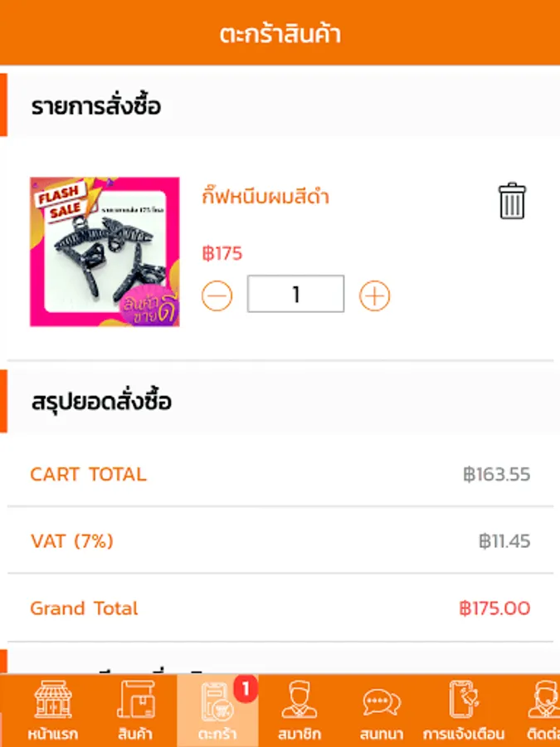Click the red cart badge showing 1
Image resolution: width=560 pixels, height=747 pixels.
click(246, 688)
